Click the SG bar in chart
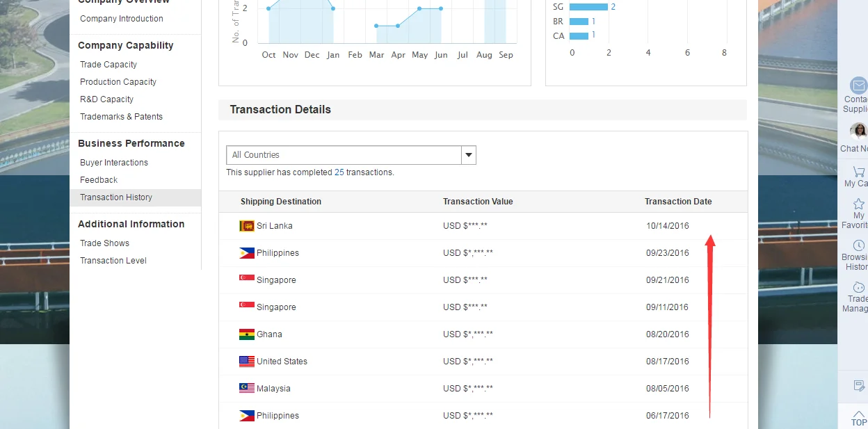Image resolution: width=868 pixels, height=429 pixels. pyautogui.click(x=588, y=7)
